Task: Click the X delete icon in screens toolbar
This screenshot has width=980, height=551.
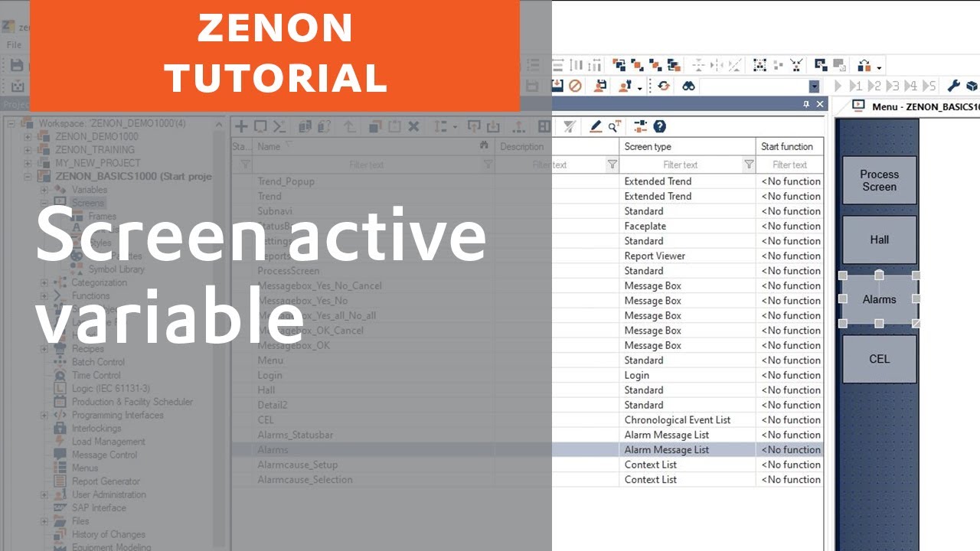Action: pos(413,126)
